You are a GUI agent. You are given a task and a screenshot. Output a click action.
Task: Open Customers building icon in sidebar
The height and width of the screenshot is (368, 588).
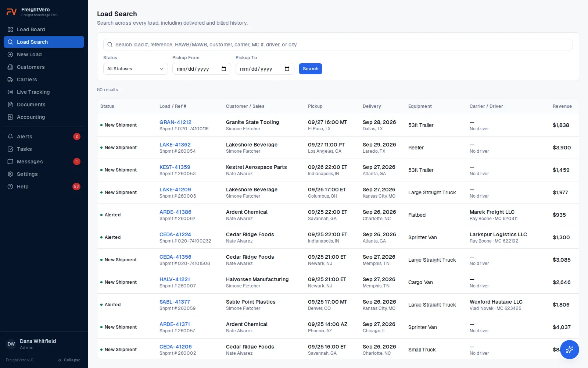click(x=10, y=67)
